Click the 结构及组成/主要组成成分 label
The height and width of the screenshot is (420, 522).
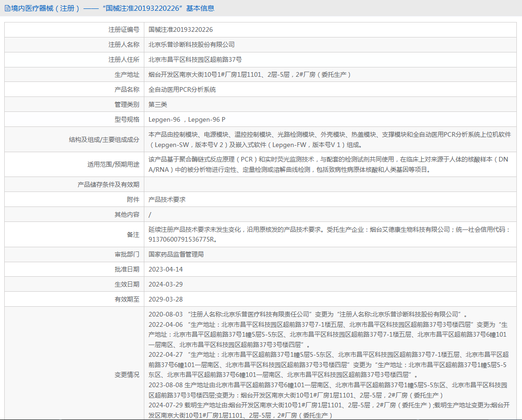[104, 140]
